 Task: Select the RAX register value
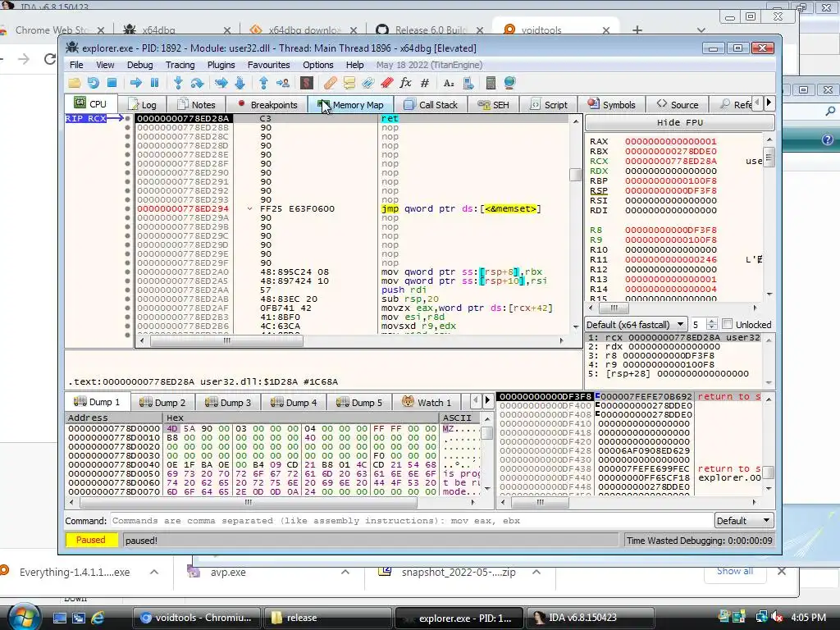(671, 141)
